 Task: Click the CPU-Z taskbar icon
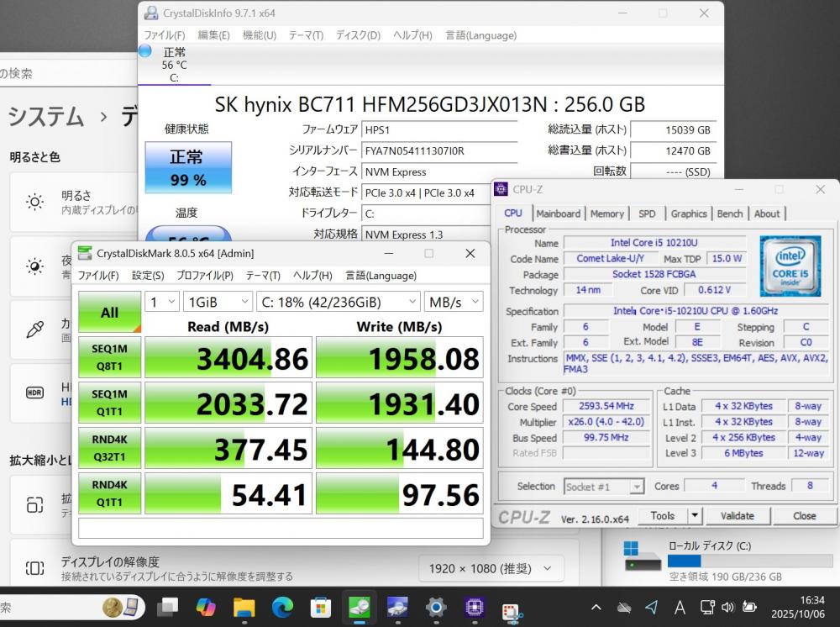point(474,606)
